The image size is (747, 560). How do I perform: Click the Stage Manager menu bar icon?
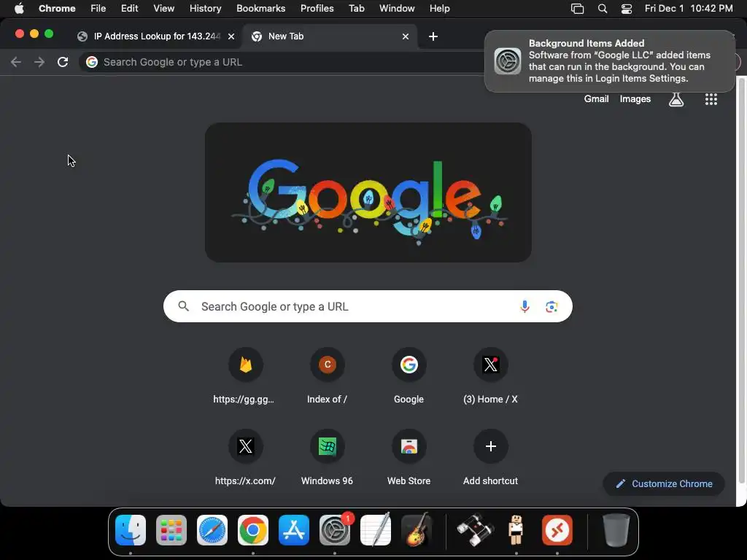[577, 9]
